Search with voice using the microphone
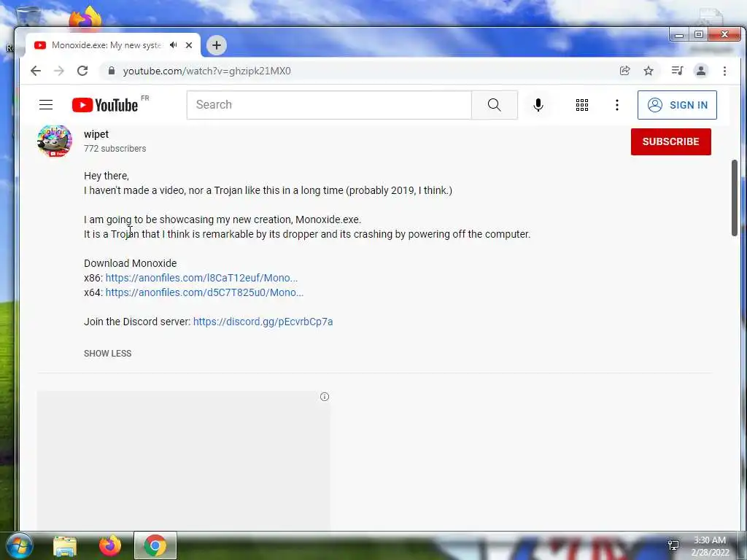 (x=538, y=105)
